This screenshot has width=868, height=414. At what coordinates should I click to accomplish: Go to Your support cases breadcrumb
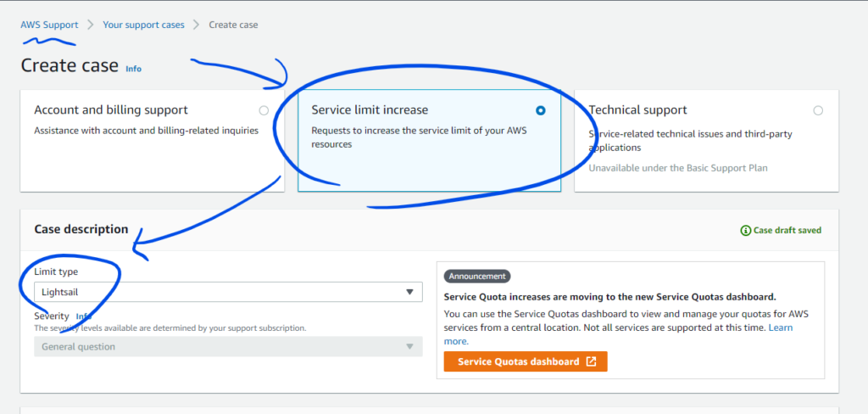point(143,25)
